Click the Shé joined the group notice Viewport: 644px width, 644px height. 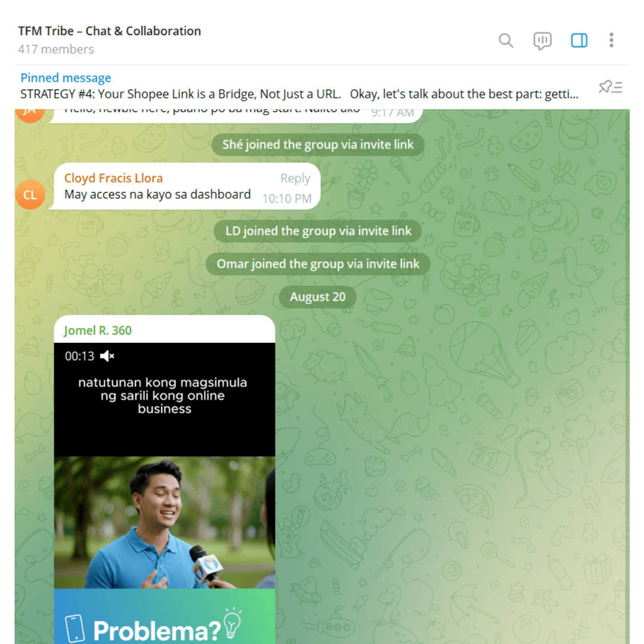317,144
